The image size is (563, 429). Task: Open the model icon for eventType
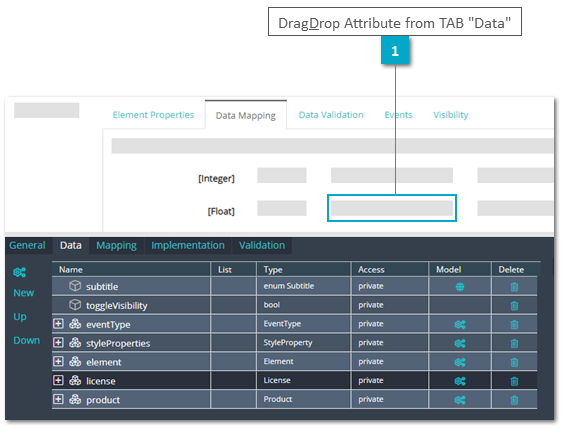coord(460,325)
